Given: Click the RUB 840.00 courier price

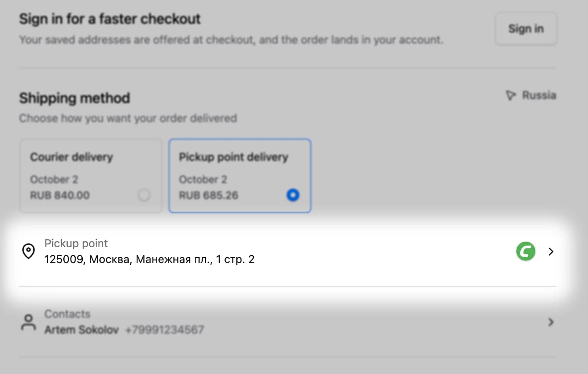Looking at the screenshot, I should [60, 195].
